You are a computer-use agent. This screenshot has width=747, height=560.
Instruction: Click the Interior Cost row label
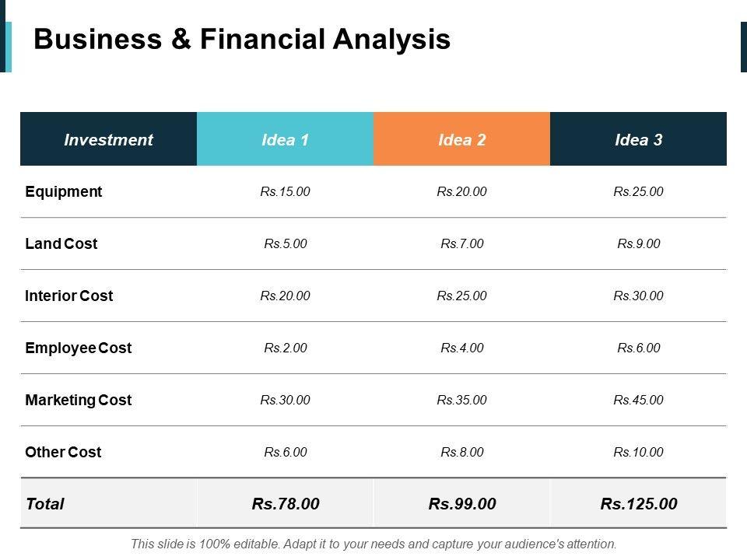point(69,296)
